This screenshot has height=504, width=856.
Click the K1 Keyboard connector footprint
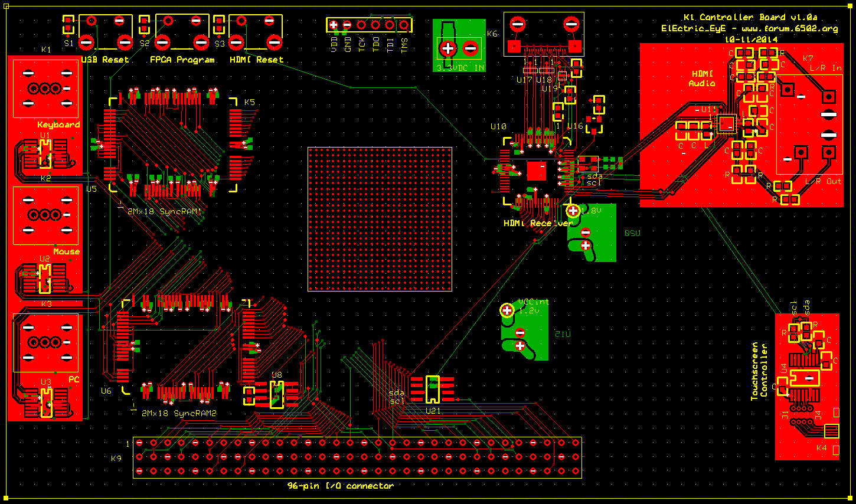point(45,89)
